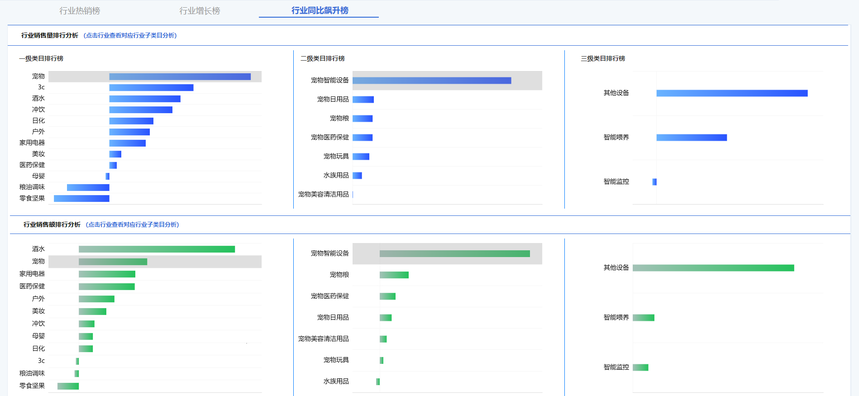Click green 美妆 bar in sales amount chart

point(93,312)
